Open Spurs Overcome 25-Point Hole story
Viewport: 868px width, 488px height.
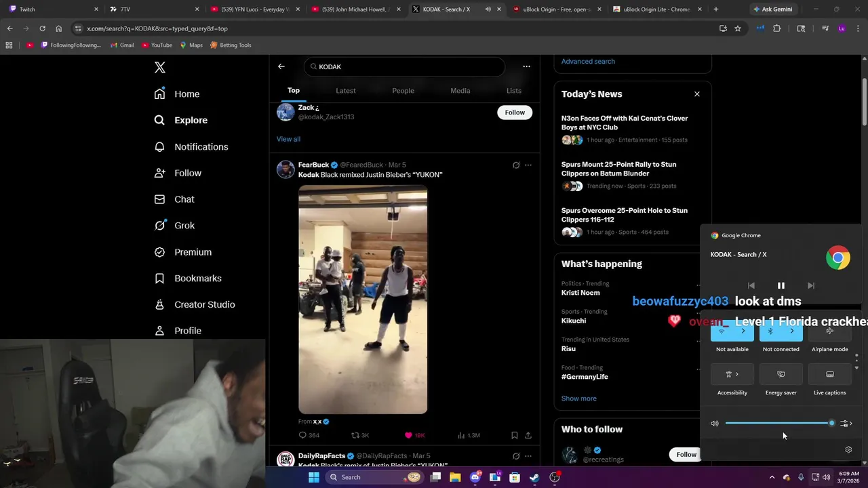pyautogui.click(x=633, y=221)
